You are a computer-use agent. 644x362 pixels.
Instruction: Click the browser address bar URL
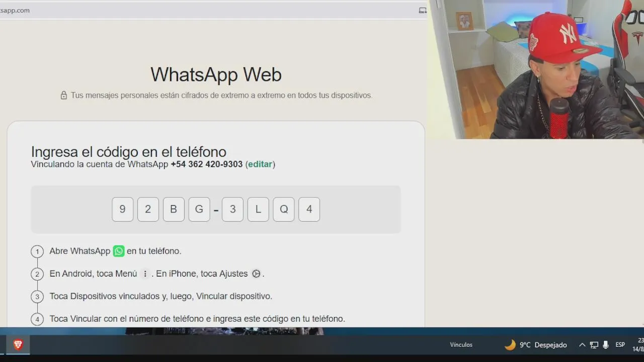[x=15, y=10]
